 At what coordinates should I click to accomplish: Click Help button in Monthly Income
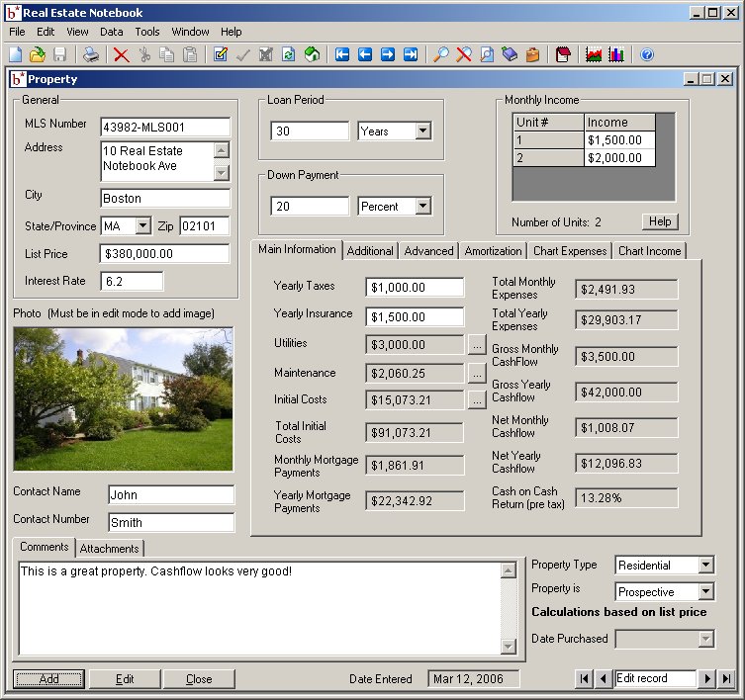click(659, 221)
